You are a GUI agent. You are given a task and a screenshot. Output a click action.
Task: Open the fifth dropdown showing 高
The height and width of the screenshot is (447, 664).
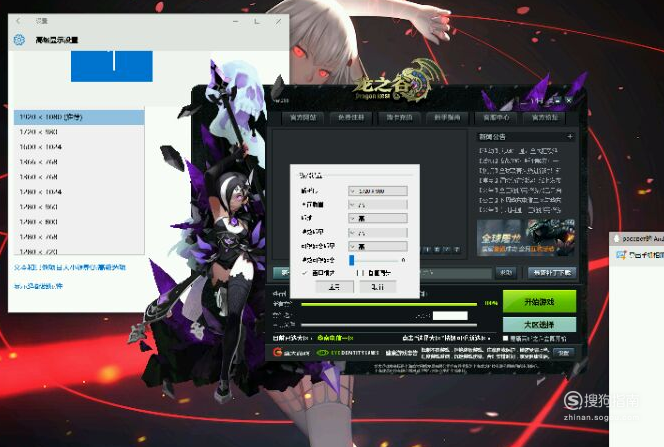point(378,246)
